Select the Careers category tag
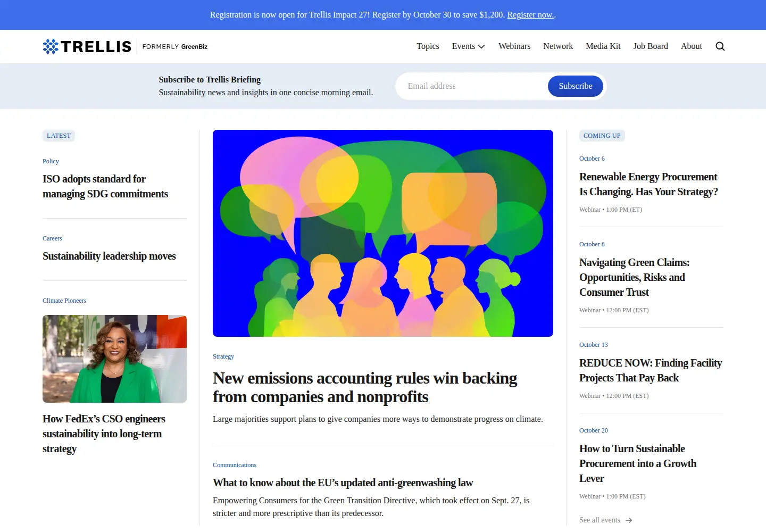The height and width of the screenshot is (532, 766). tap(52, 238)
